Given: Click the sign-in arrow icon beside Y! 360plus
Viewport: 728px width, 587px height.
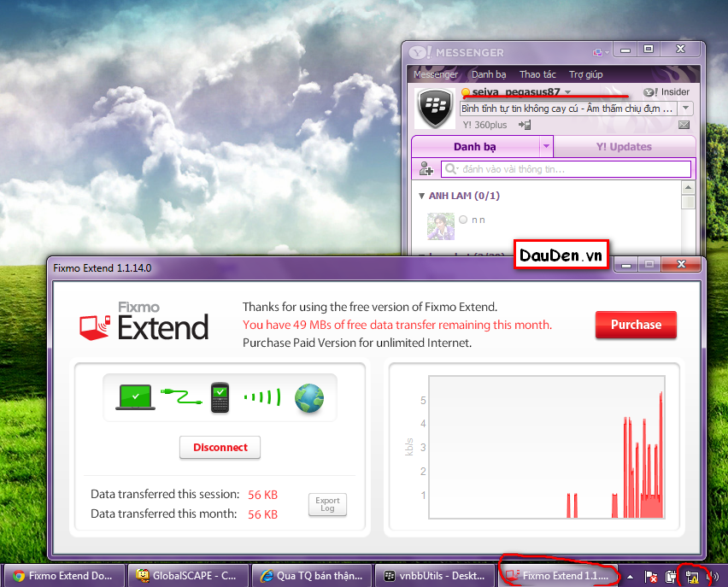Looking at the screenshot, I should tap(525, 125).
